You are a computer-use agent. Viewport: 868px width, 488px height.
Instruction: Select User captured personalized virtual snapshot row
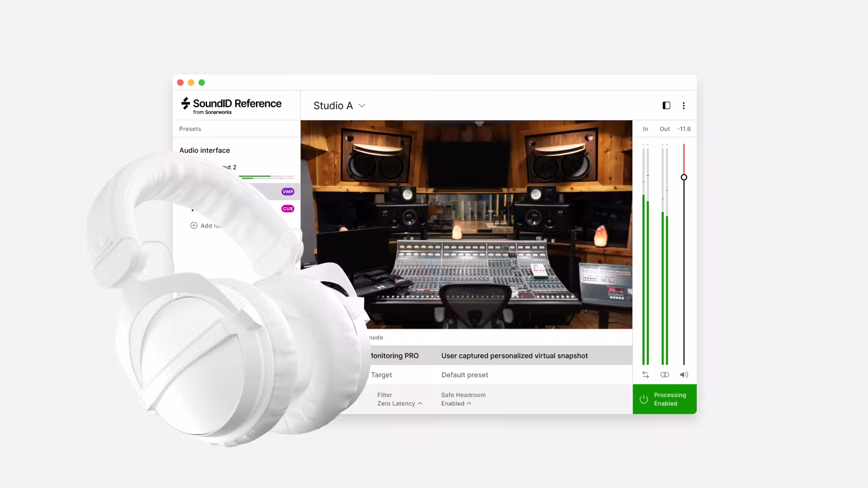500,356
